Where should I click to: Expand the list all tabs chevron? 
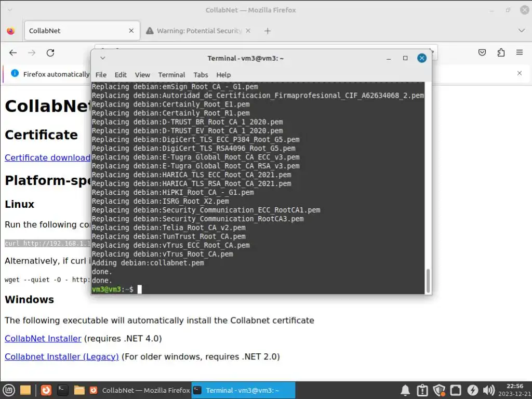coord(522,31)
